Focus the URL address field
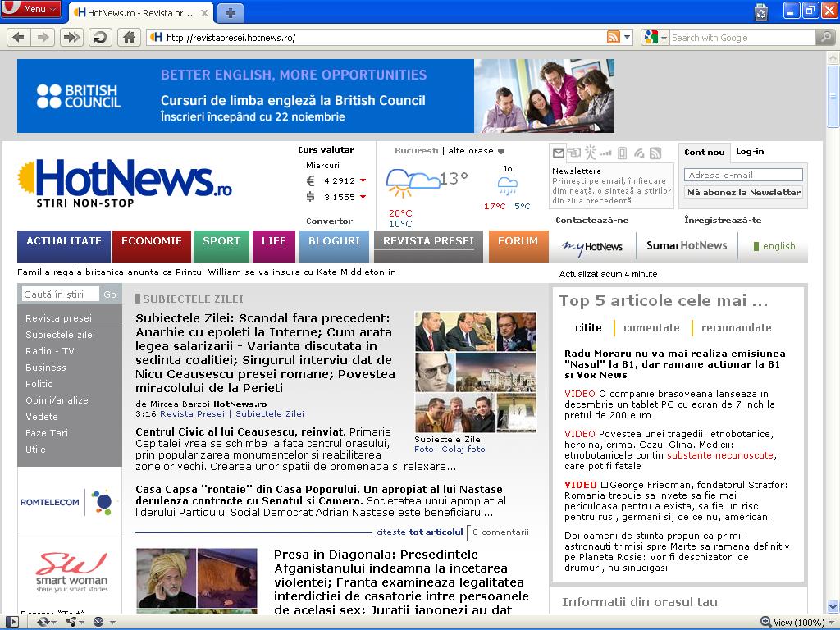The image size is (840, 630). [377, 38]
